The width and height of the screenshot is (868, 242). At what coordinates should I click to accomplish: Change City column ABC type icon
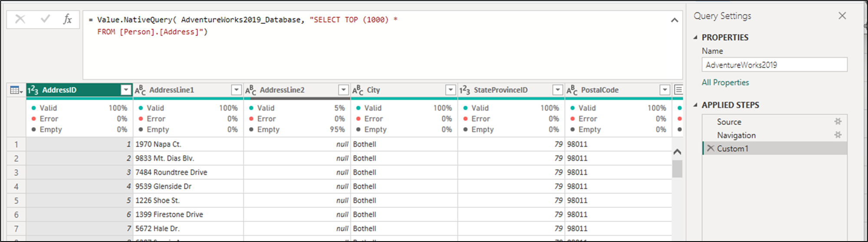coord(358,90)
